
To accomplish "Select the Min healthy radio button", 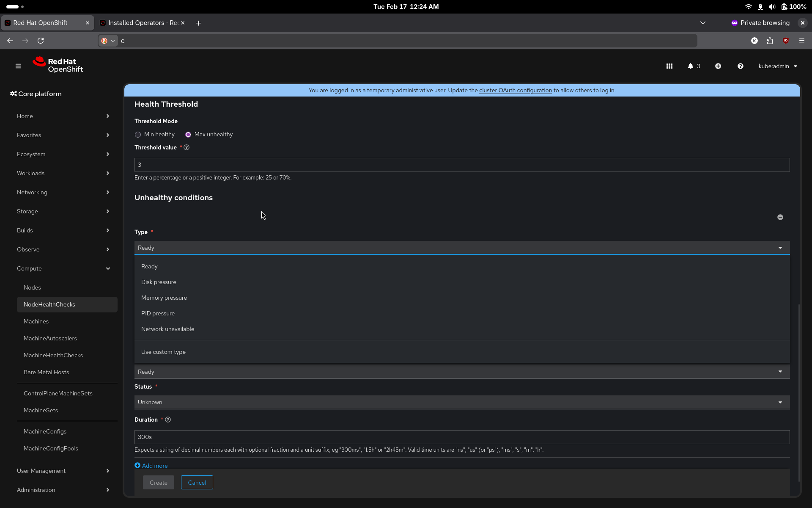I will tap(138, 135).
